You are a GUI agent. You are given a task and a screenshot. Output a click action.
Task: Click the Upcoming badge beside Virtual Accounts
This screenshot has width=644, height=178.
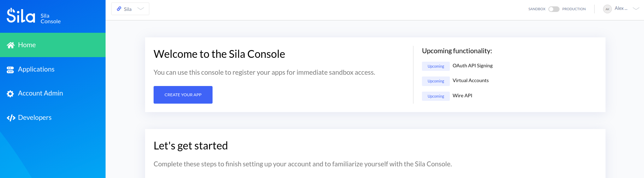click(x=436, y=81)
